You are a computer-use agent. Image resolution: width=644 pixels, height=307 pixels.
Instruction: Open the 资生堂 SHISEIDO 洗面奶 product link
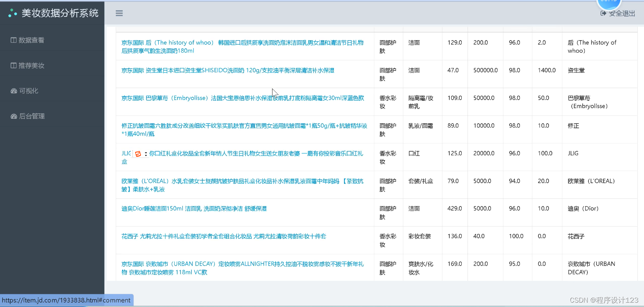tap(228, 71)
